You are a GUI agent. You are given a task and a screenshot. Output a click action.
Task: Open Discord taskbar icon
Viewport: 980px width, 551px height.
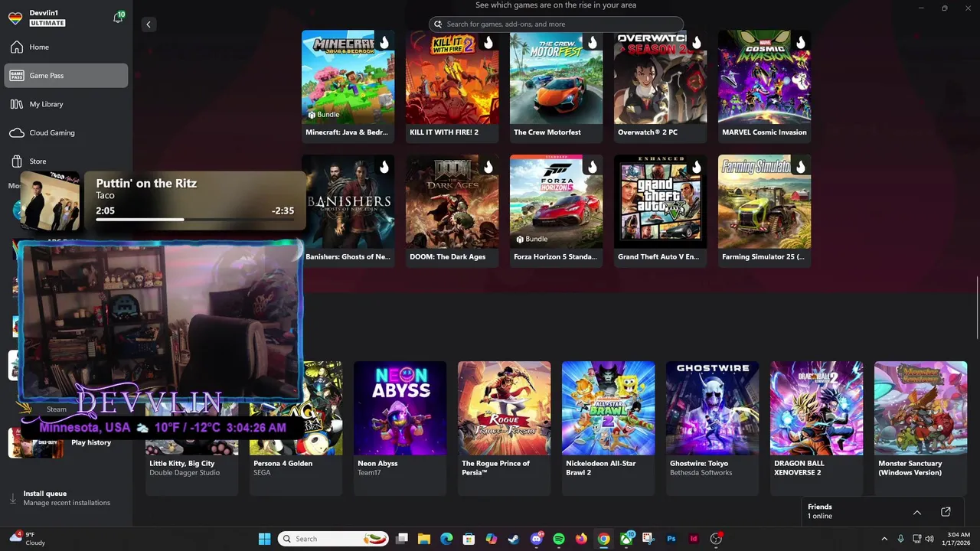[537, 539]
